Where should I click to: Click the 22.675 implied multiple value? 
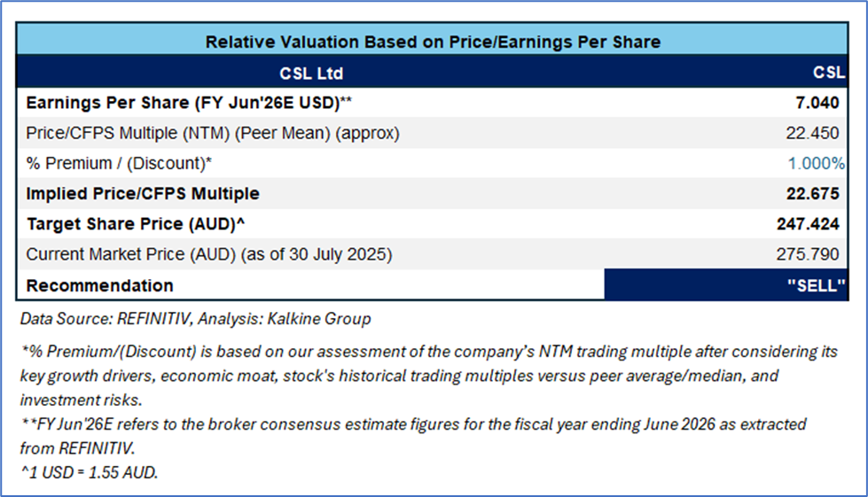coord(814,194)
